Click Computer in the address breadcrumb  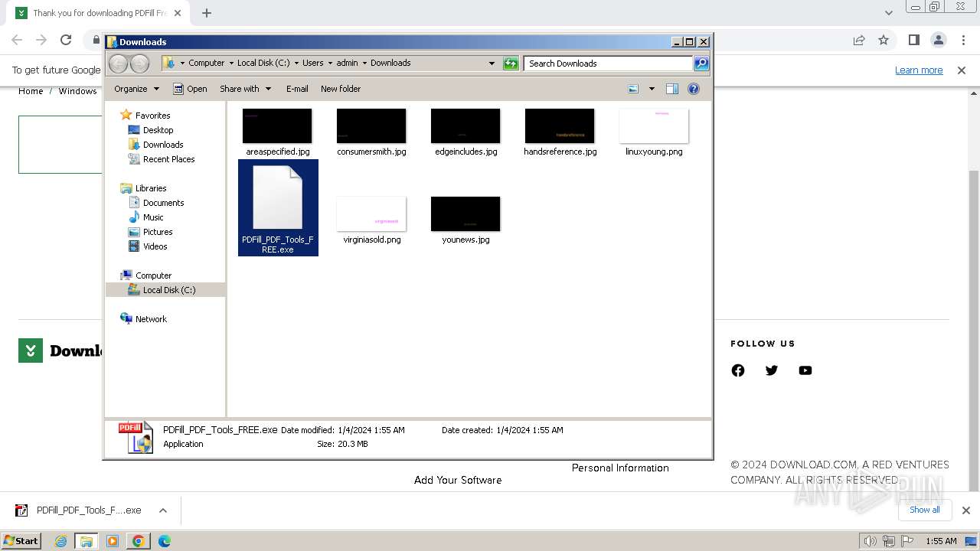pos(207,64)
